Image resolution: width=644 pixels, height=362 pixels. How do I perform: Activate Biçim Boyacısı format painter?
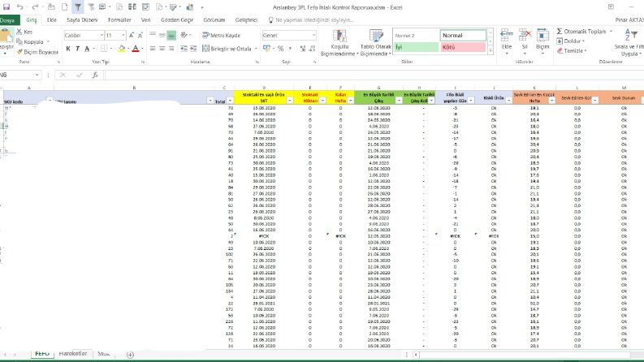(37, 52)
